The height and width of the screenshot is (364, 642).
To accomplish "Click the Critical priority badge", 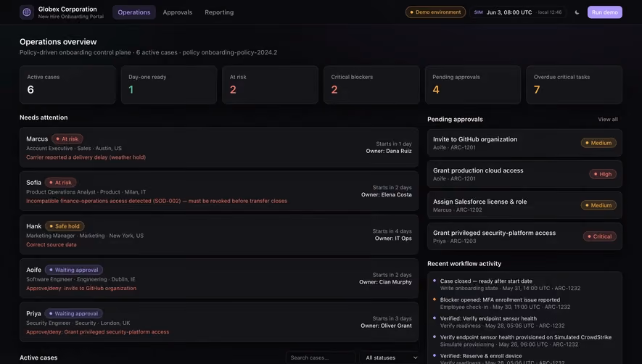I will [600, 236].
